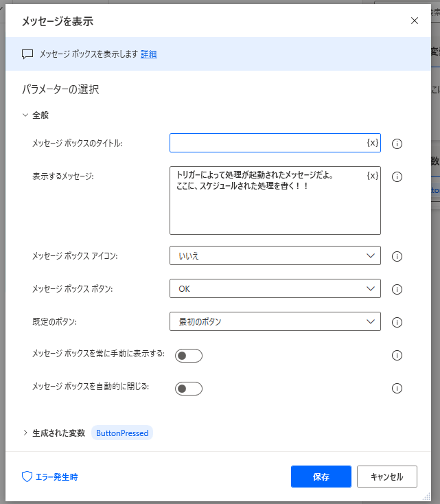
Task: Toggle the automatically close message box switch
Action: click(x=189, y=389)
